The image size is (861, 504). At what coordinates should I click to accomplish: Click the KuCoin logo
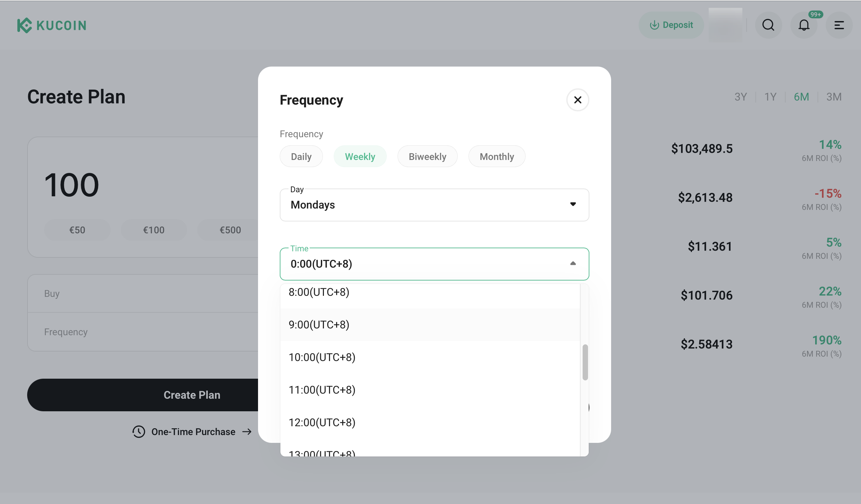[x=52, y=25]
